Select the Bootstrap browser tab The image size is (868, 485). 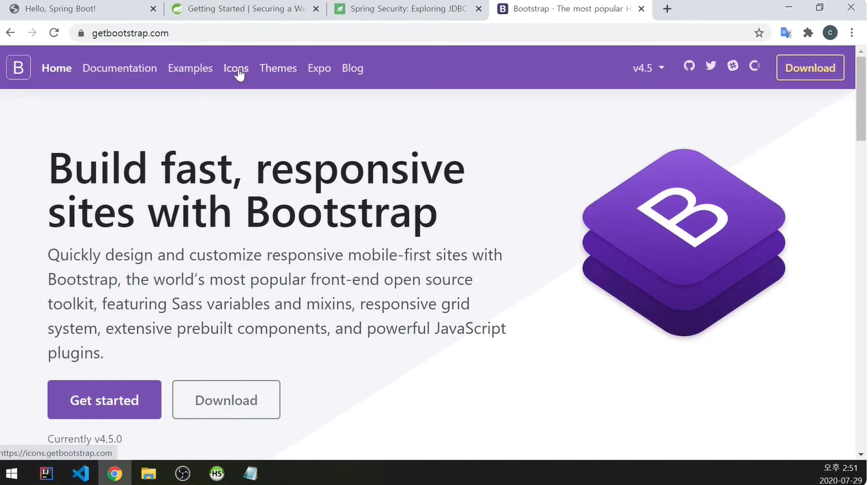point(570,9)
